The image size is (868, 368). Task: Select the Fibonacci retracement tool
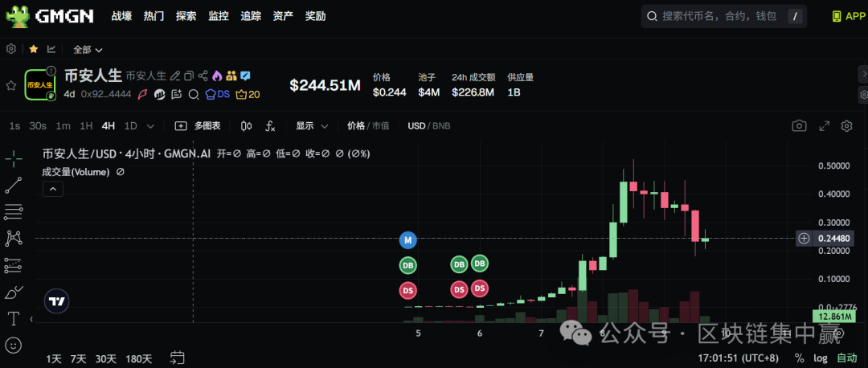[14, 212]
